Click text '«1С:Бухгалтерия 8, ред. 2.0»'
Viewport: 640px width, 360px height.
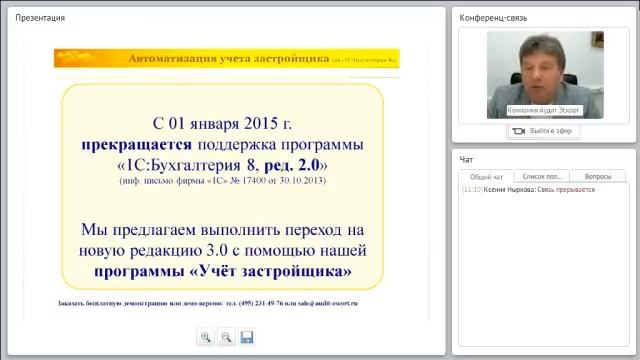point(222,165)
